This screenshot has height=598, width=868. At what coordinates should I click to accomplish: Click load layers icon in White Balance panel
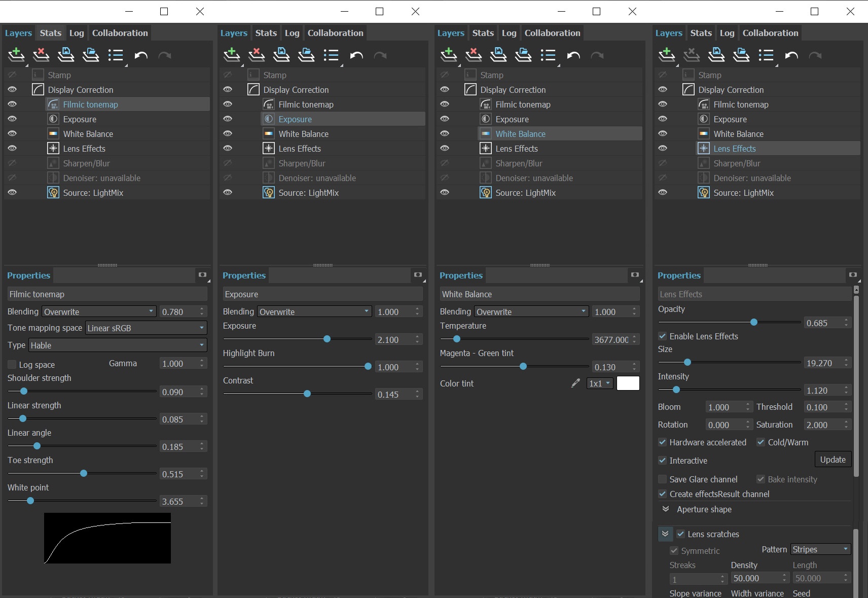click(523, 54)
